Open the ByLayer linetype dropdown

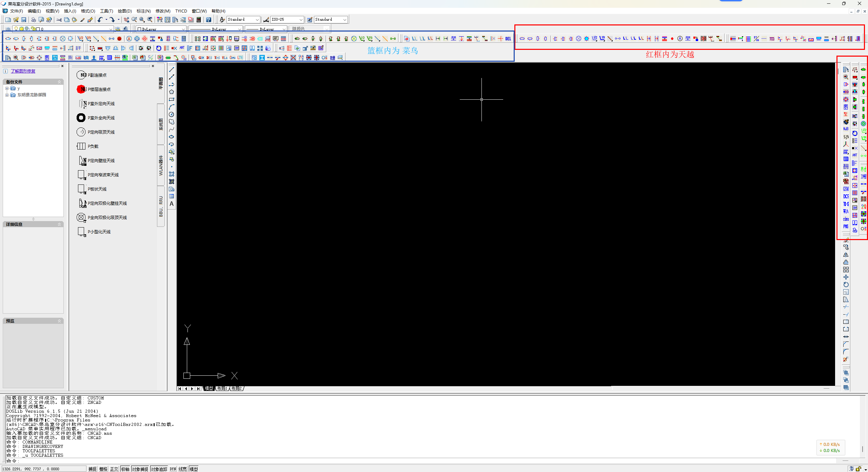tap(215, 29)
